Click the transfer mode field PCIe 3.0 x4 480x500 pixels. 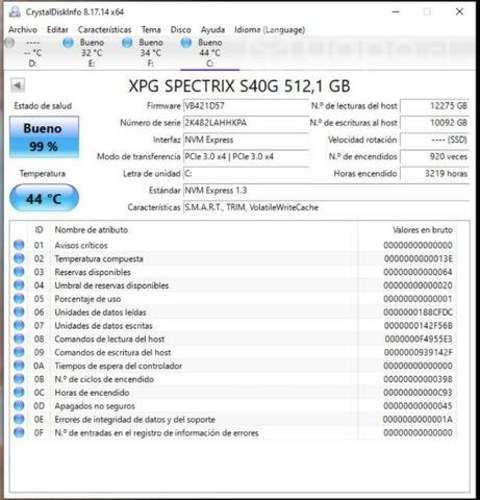pyautogui.click(x=246, y=157)
